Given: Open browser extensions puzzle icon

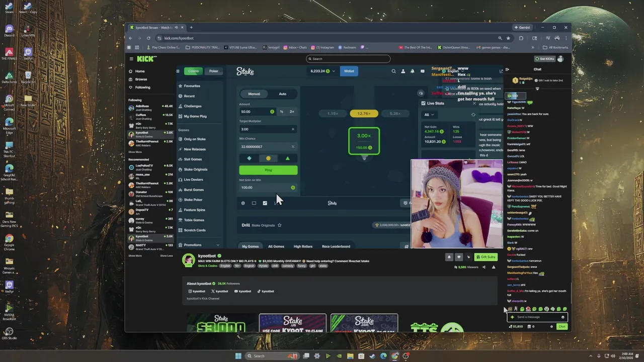Looking at the screenshot, I should pos(521,38).
